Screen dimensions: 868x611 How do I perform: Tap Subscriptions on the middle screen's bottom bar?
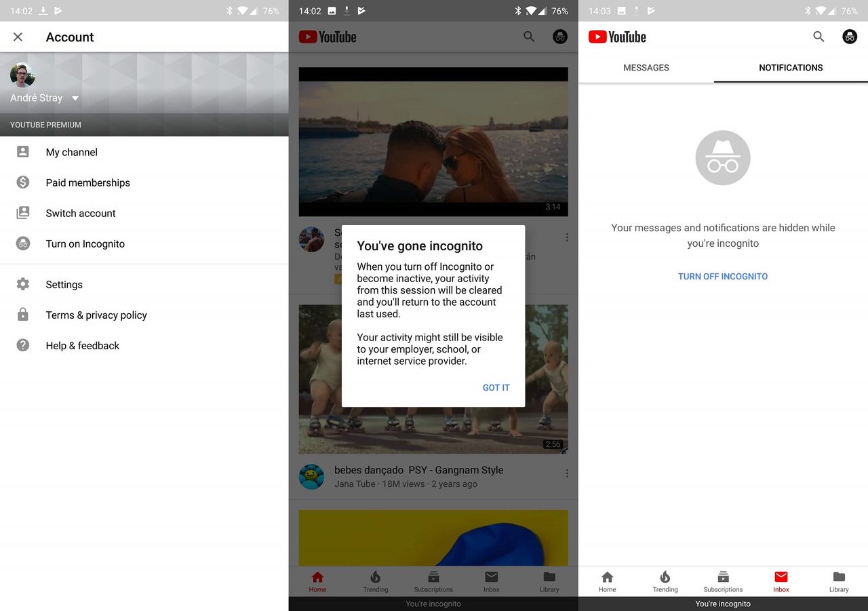tap(433, 582)
